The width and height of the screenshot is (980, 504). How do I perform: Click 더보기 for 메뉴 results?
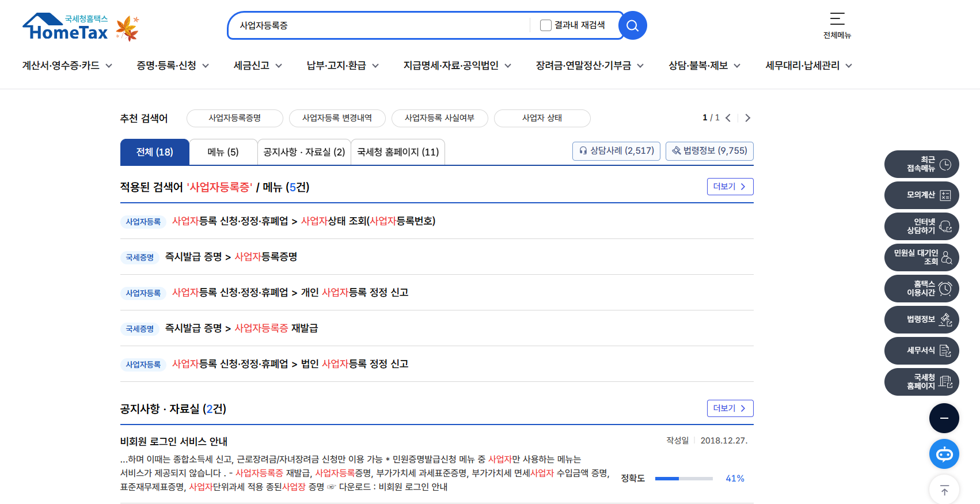pyautogui.click(x=730, y=187)
